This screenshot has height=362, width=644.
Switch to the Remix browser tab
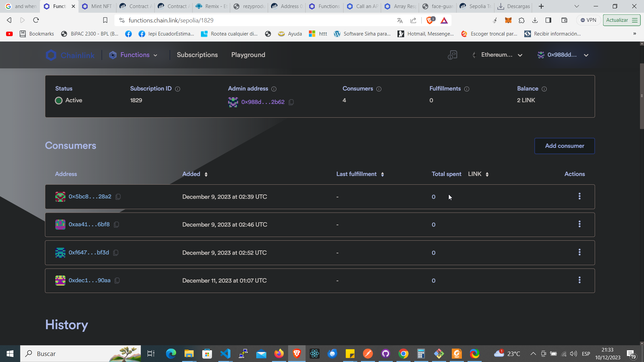(x=212, y=6)
